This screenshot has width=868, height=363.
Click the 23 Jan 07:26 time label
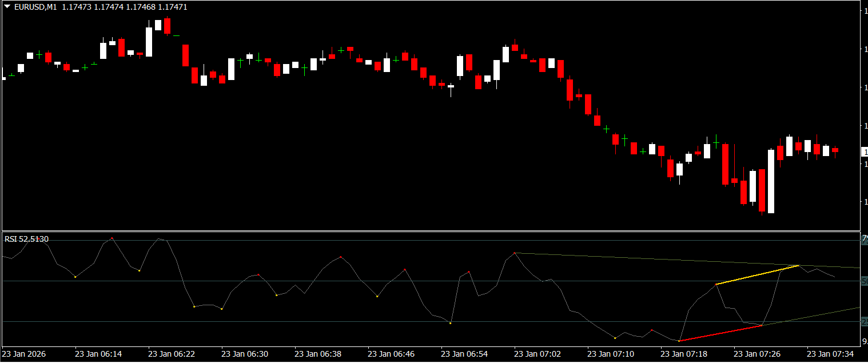(x=757, y=354)
